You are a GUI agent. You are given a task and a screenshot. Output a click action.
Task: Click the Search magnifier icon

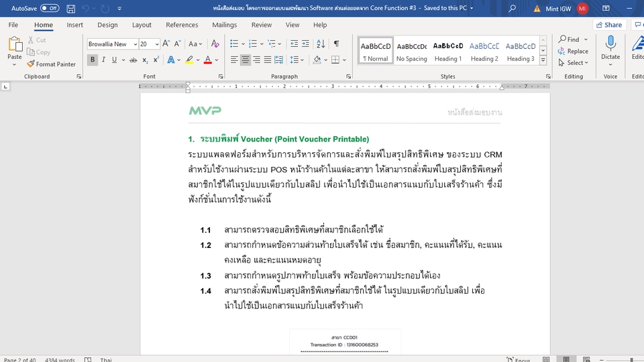pyautogui.click(x=512, y=8)
